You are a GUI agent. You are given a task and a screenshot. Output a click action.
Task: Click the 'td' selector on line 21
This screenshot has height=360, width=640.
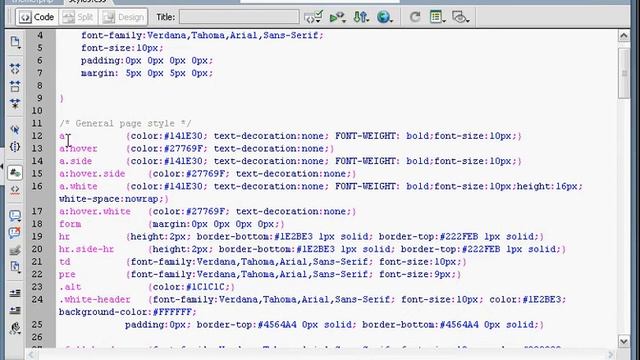pyautogui.click(x=64, y=262)
